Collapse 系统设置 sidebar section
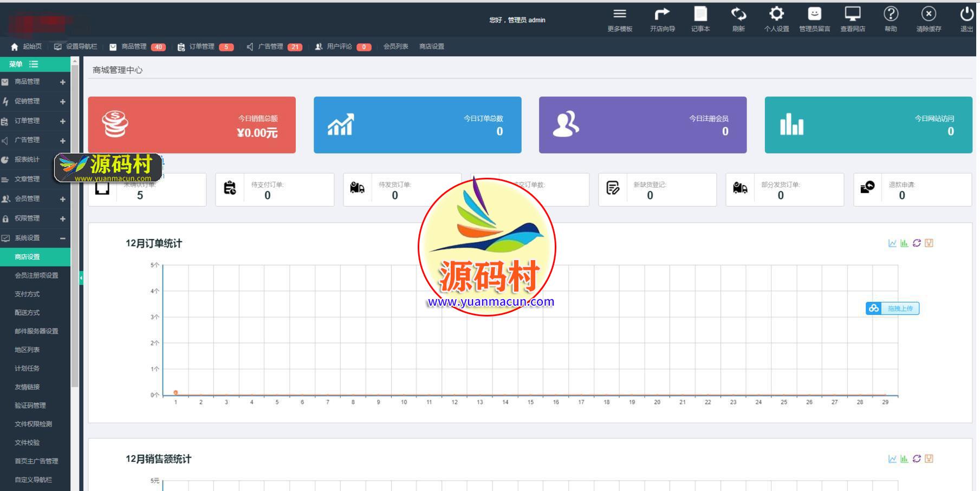Screen dimensions: 980x491 pyautogui.click(x=62, y=238)
